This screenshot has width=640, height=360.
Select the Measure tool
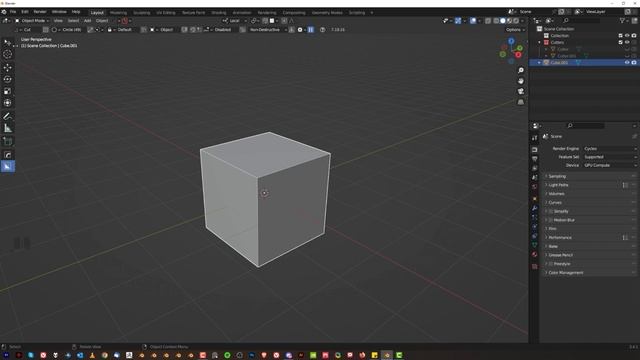(x=7, y=128)
